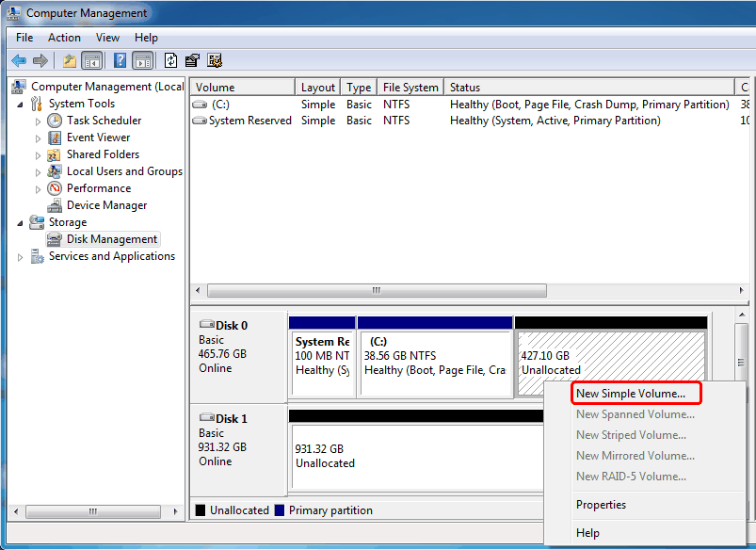This screenshot has width=756, height=550.
Task: Click the Disk 0 drive icon
Action: coord(207,325)
